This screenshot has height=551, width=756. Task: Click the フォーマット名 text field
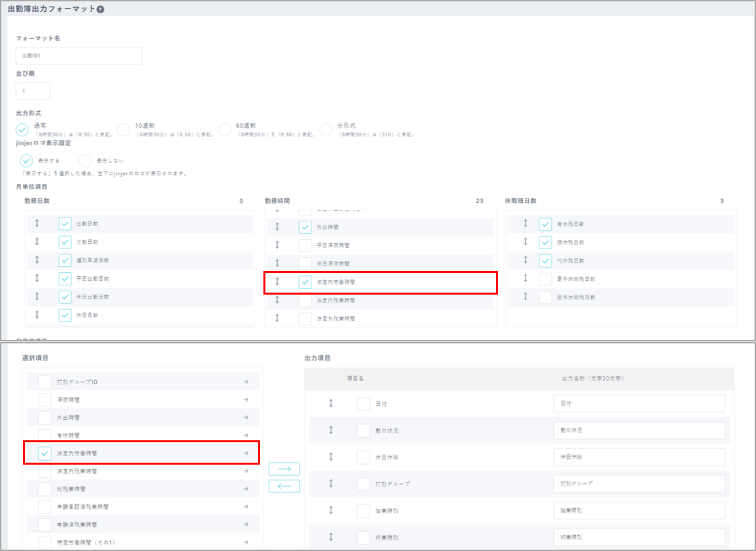79,56
